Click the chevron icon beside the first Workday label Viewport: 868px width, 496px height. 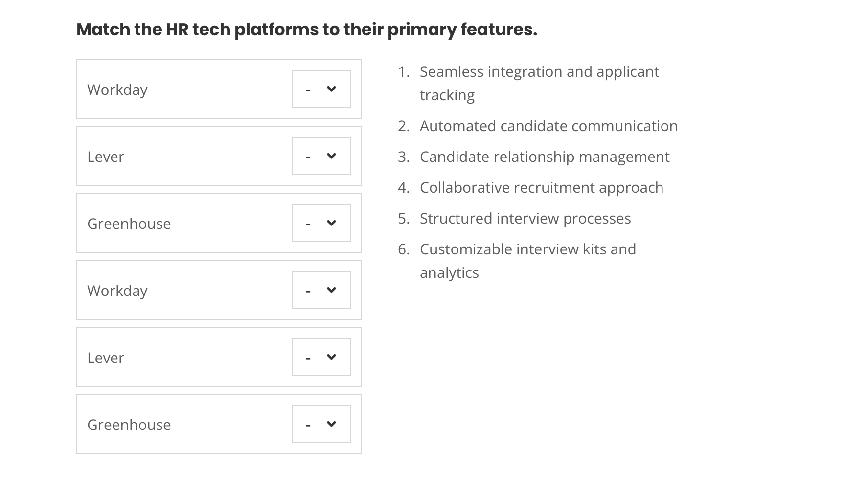click(x=332, y=89)
